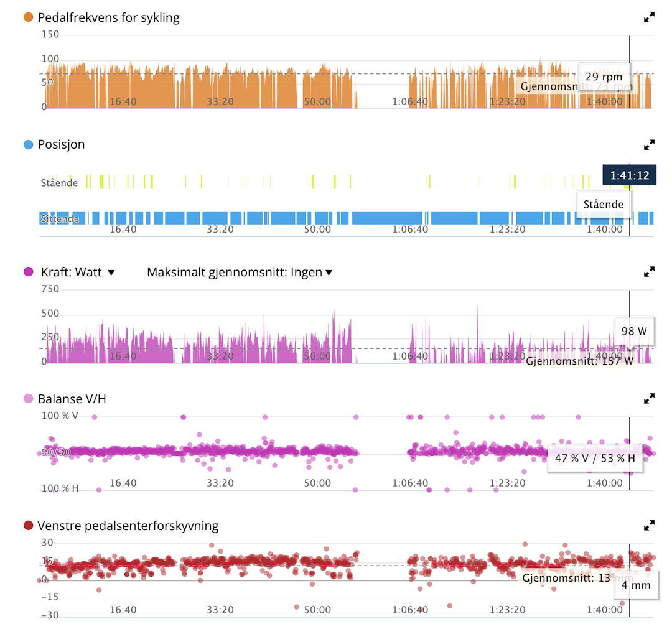Expand the Balanse V/H chart to fullscreen
Image resolution: width=672 pixels, height=629 pixels.
tap(650, 399)
